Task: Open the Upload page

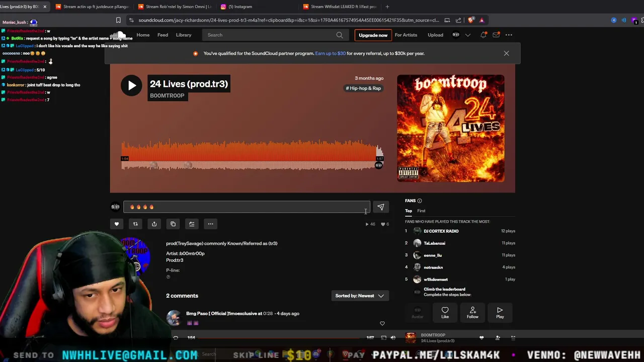Action: (435, 35)
